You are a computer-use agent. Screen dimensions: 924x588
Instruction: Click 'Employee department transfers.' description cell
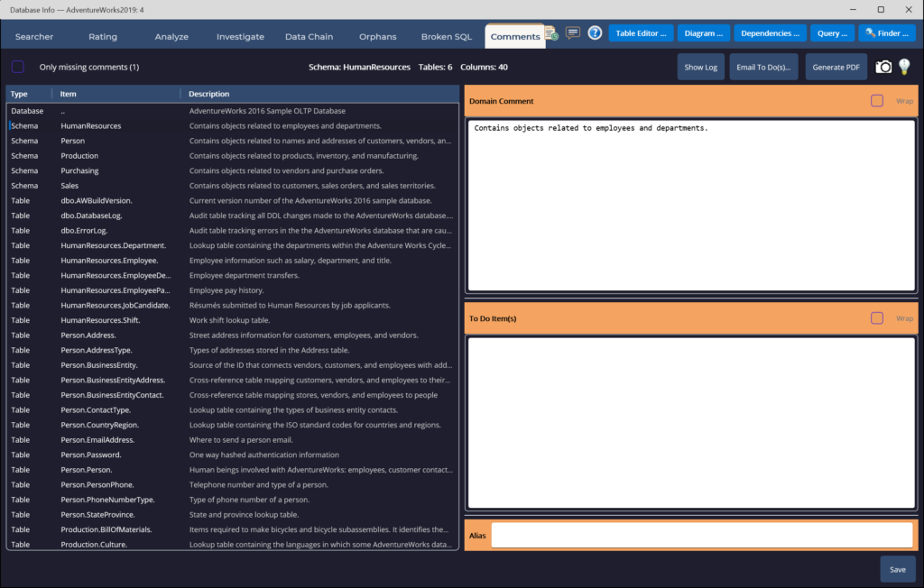244,276
